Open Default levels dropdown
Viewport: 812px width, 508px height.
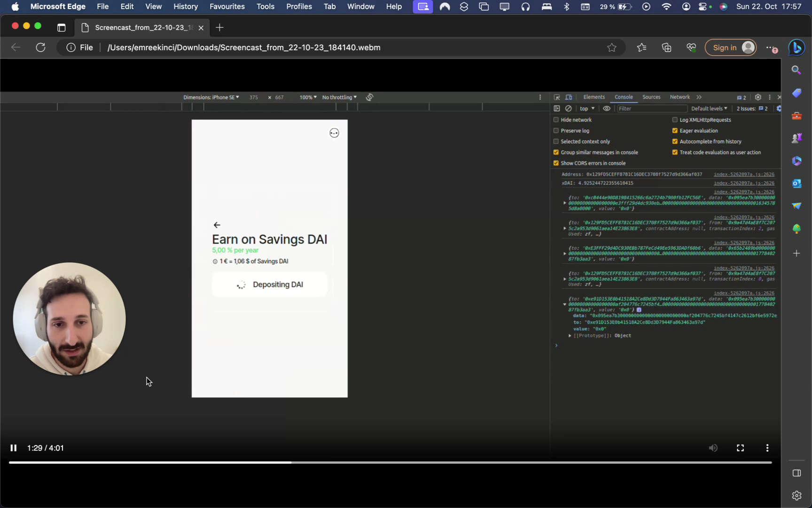point(709,109)
